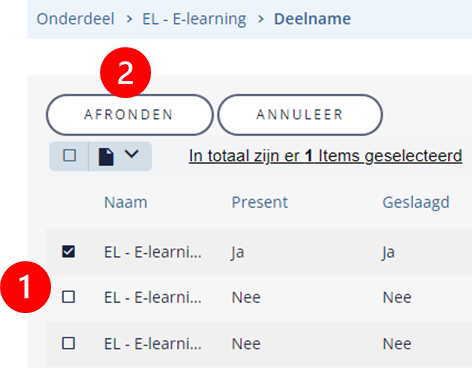Viewport: 472px width, 368px height.
Task: Click the breadcrumb arrow before Deelname
Action: [x=261, y=19]
